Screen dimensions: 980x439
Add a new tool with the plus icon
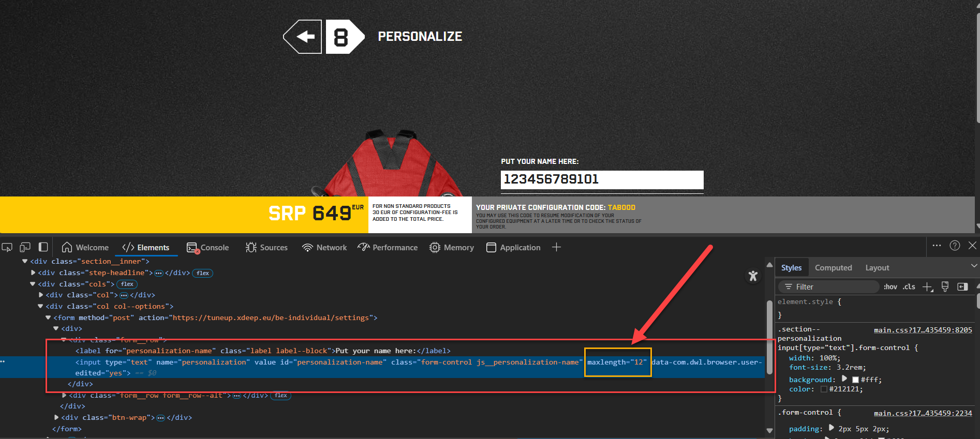[x=556, y=247]
